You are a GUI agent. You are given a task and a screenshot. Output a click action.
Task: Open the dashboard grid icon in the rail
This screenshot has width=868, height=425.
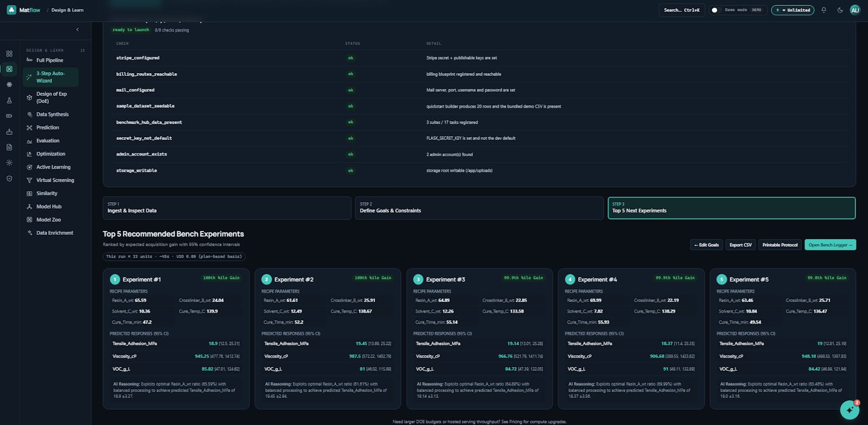9,54
